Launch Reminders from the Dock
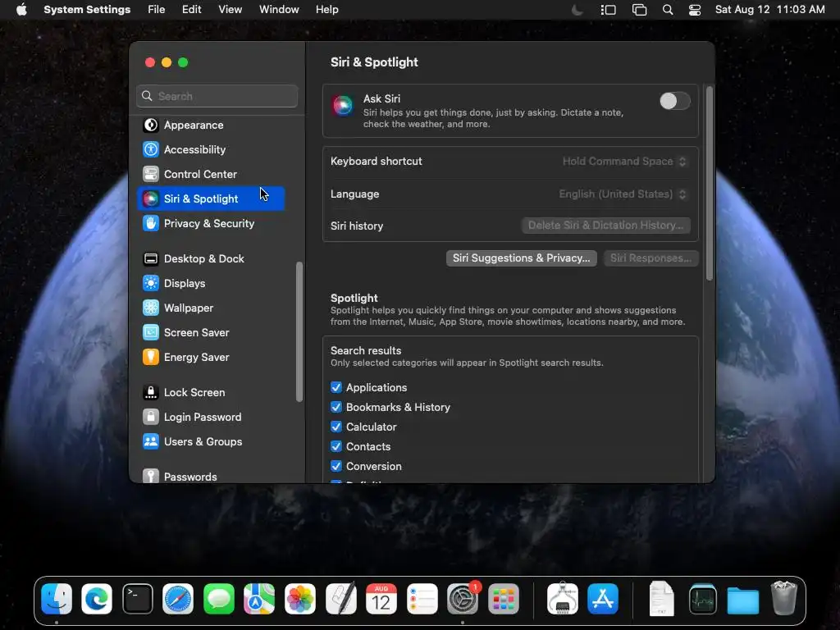Viewport: 840px width, 630px height. [422, 599]
